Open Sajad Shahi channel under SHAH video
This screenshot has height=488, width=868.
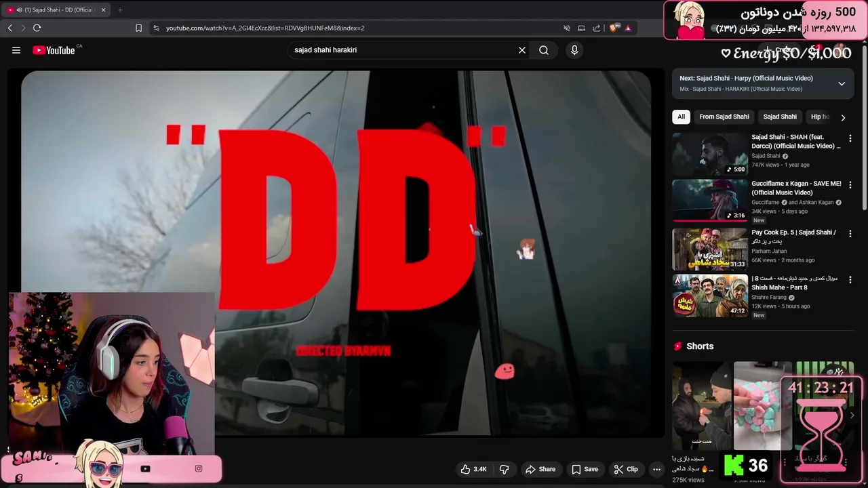point(766,156)
